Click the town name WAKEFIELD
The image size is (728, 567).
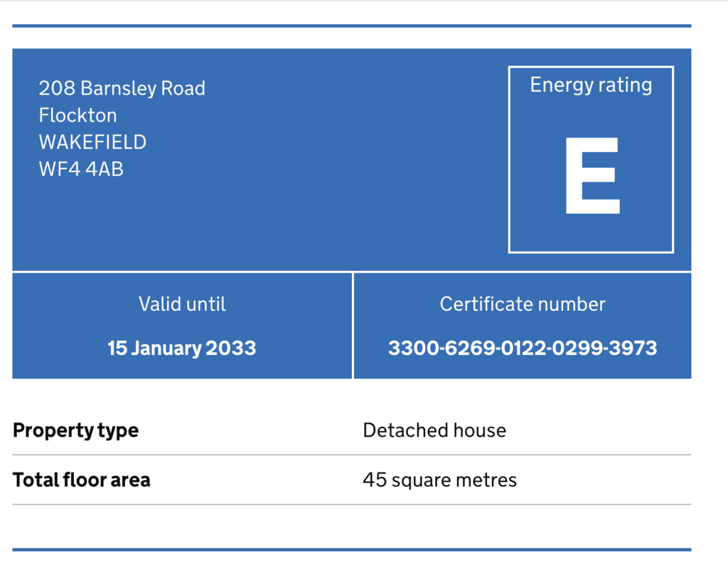[92, 142]
